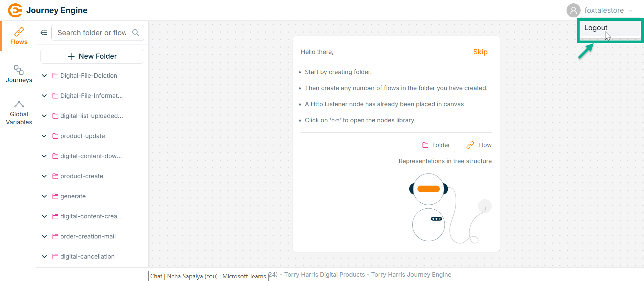The height and width of the screenshot is (281, 644).
Task: Click the Digital-File-Deletion folder icon
Action: (55, 76)
